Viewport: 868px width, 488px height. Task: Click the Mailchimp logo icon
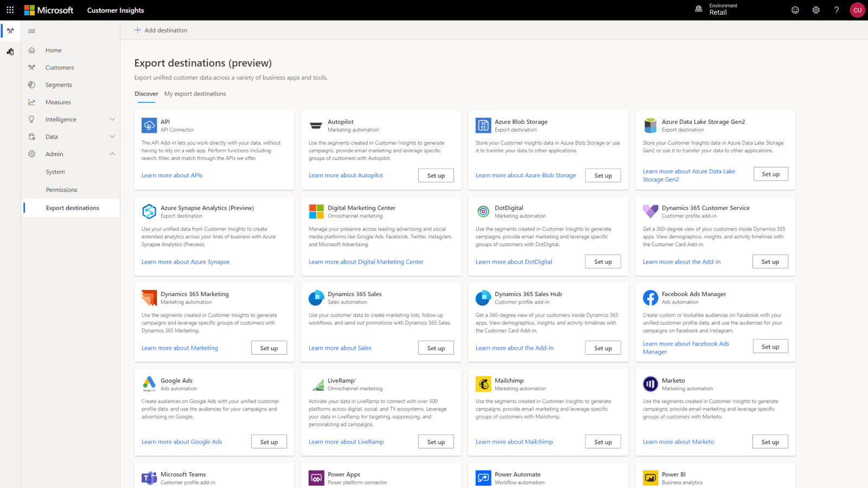pyautogui.click(x=483, y=384)
